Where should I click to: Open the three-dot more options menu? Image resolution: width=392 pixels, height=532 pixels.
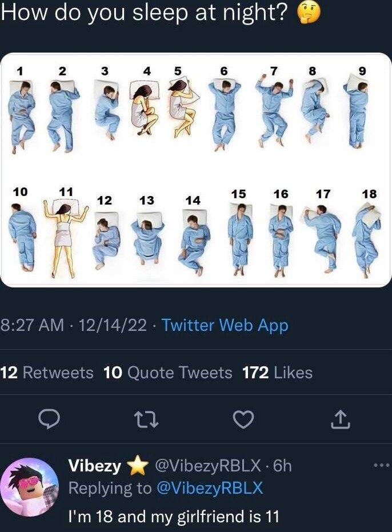382,466
